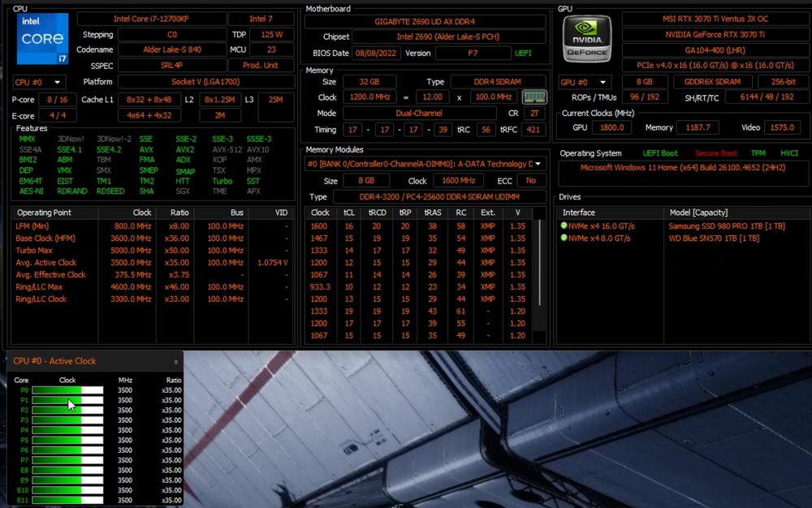Image resolution: width=812 pixels, height=508 pixels.
Task: Click the PCIe v4.0 x16 link field
Action: (x=715, y=66)
